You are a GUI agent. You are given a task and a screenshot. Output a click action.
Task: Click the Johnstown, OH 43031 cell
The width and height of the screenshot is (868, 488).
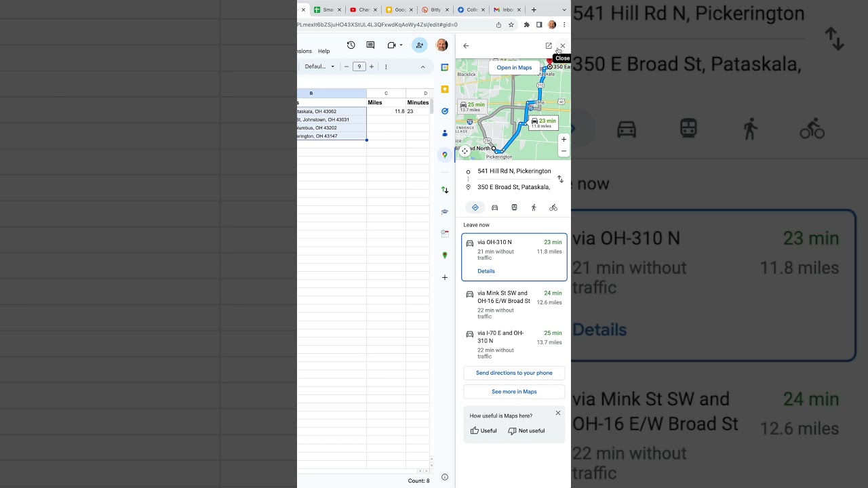[x=332, y=119]
